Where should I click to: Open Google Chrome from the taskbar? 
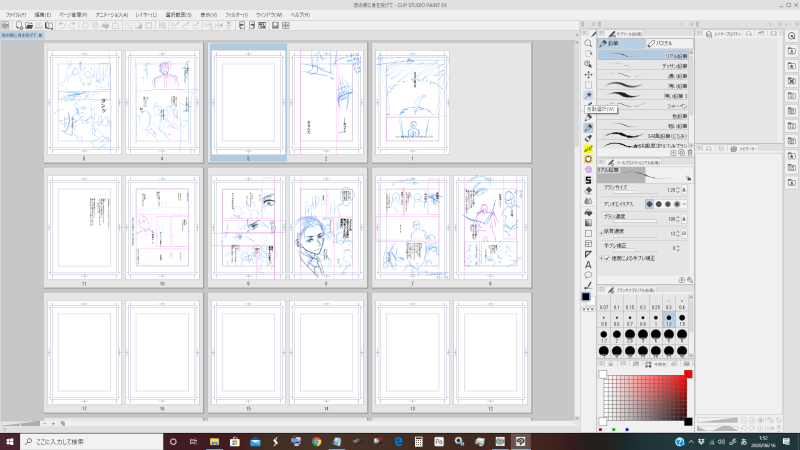[x=316, y=441]
